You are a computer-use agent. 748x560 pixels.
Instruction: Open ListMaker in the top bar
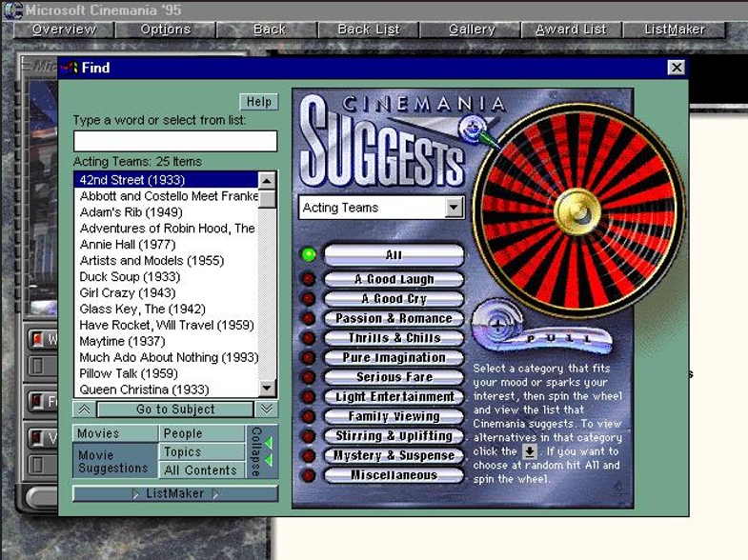pyautogui.click(x=675, y=30)
